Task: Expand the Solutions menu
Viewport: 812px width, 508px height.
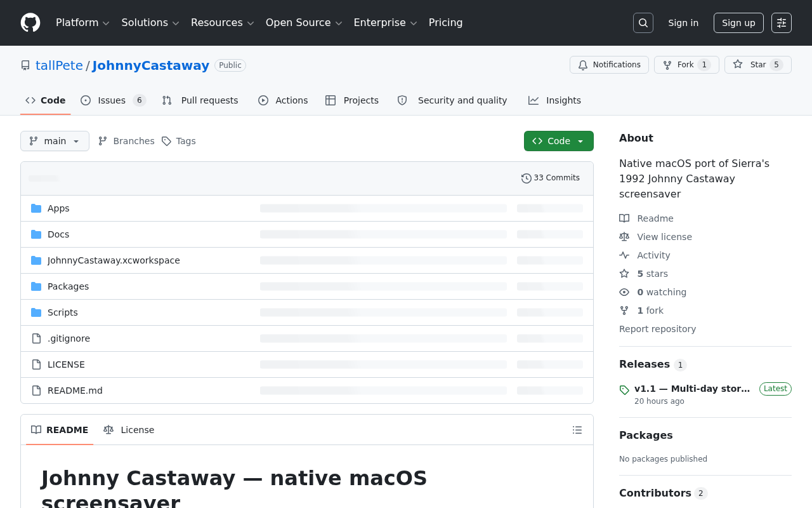Action: click(150, 23)
